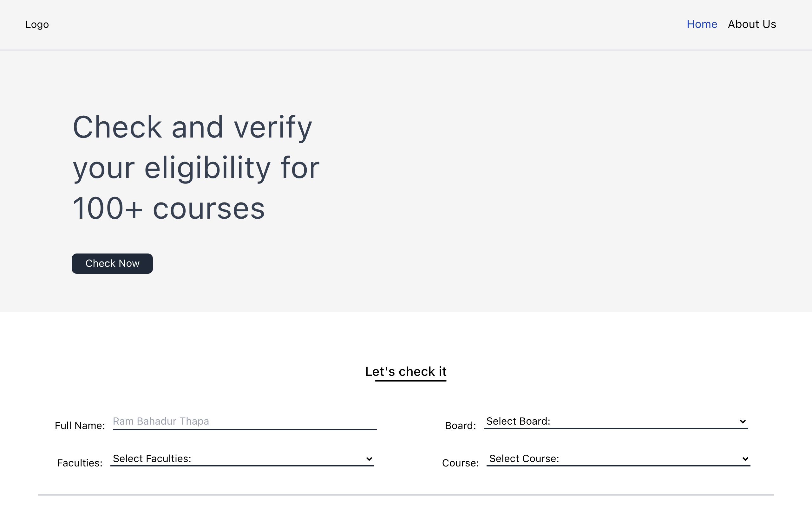Image resolution: width=812 pixels, height=507 pixels.
Task: Click the Logo in the header
Action: pyautogui.click(x=37, y=24)
